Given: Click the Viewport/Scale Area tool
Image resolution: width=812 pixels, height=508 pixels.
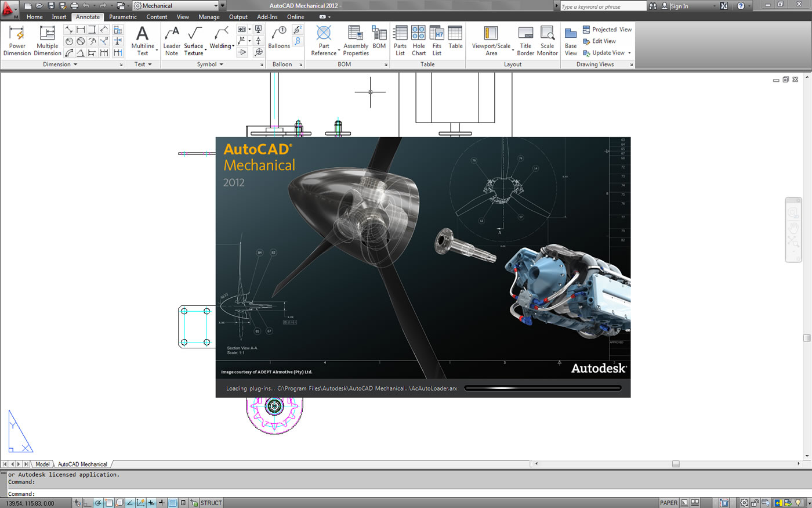Looking at the screenshot, I should coord(491,41).
